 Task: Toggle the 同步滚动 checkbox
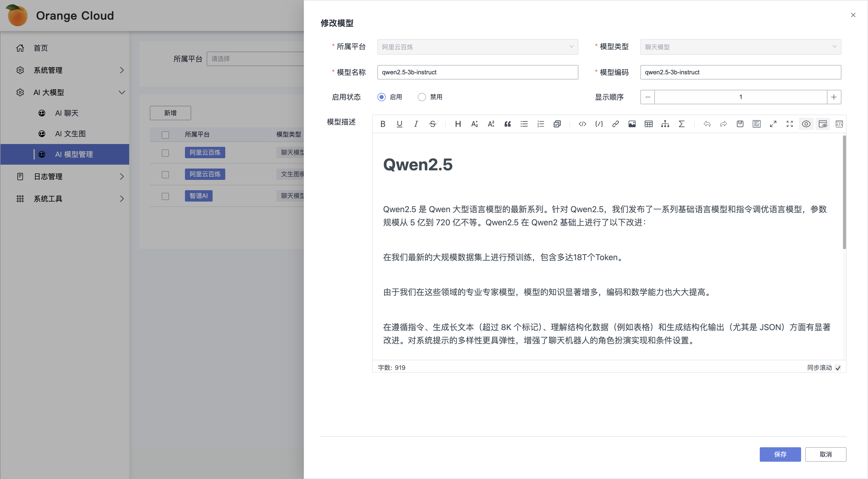pyautogui.click(x=838, y=368)
